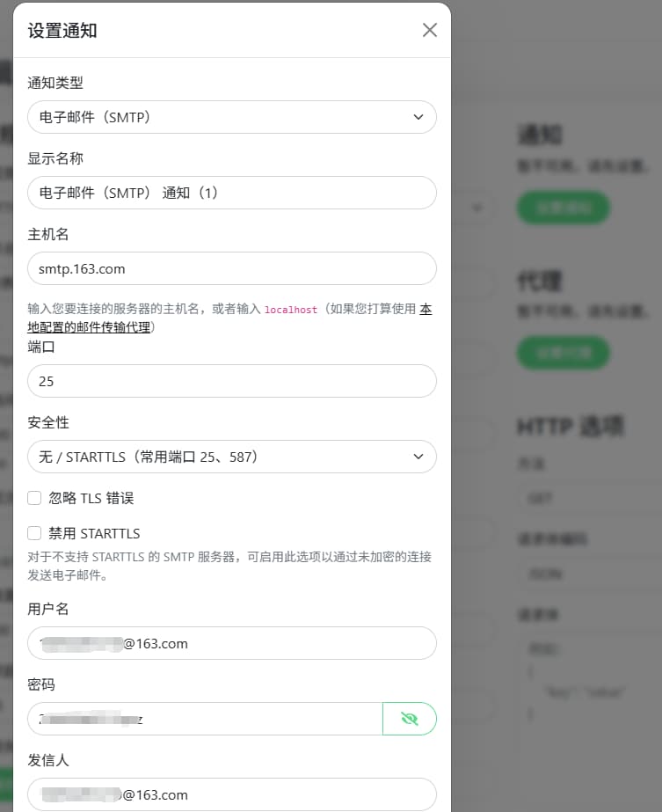Open the 通知类型 dropdown

tap(232, 117)
